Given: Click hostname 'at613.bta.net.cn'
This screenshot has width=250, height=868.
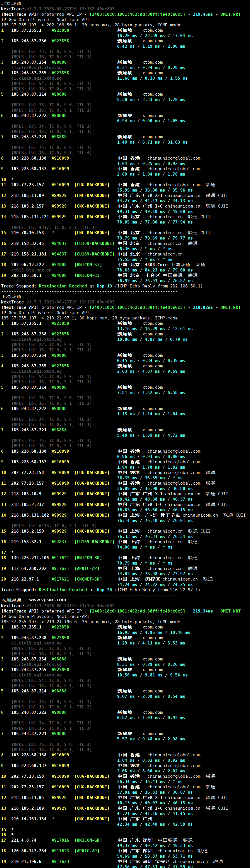Looking at the screenshot, I should pyautogui.click(x=31, y=270).
